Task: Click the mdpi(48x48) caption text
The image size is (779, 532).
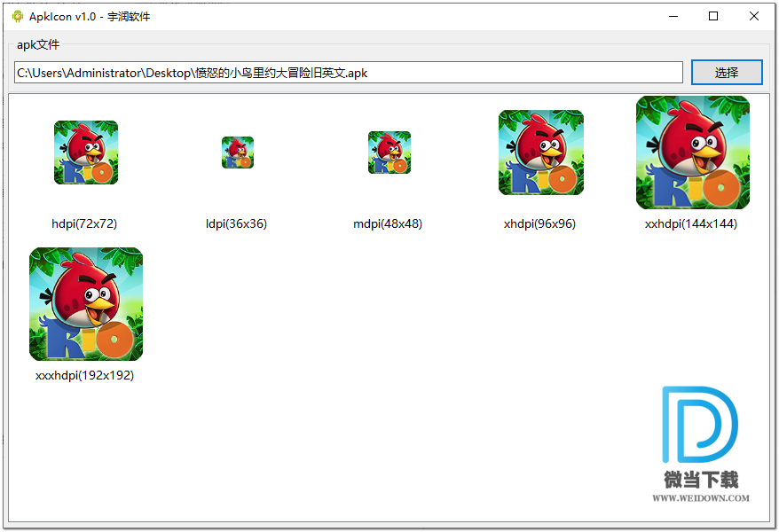Action: tap(388, 224)
